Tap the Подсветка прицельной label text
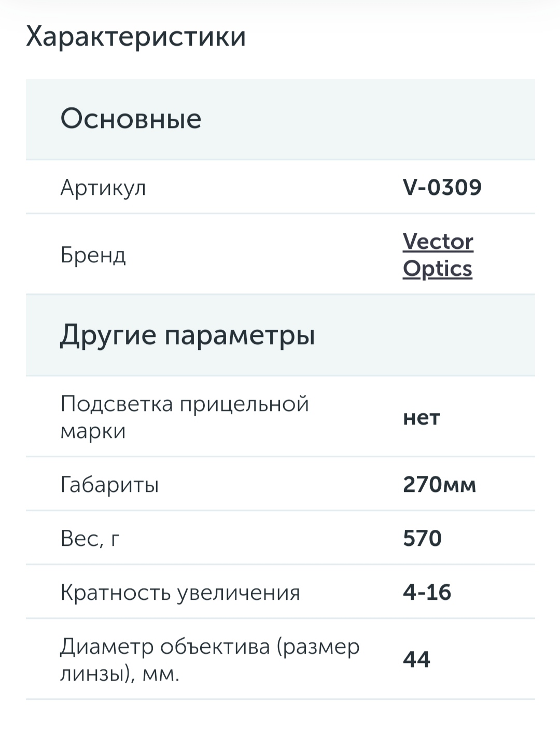560x733 pixels. point(185,404)
